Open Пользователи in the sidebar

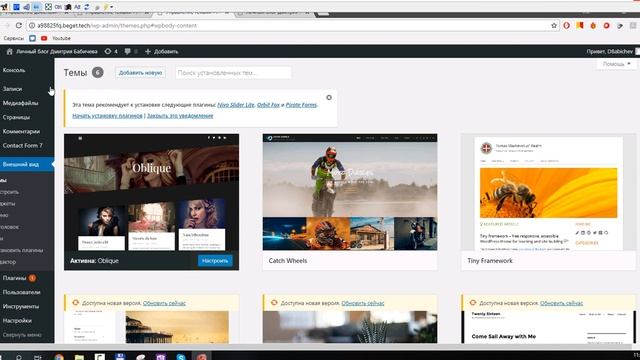coord(21,292)
